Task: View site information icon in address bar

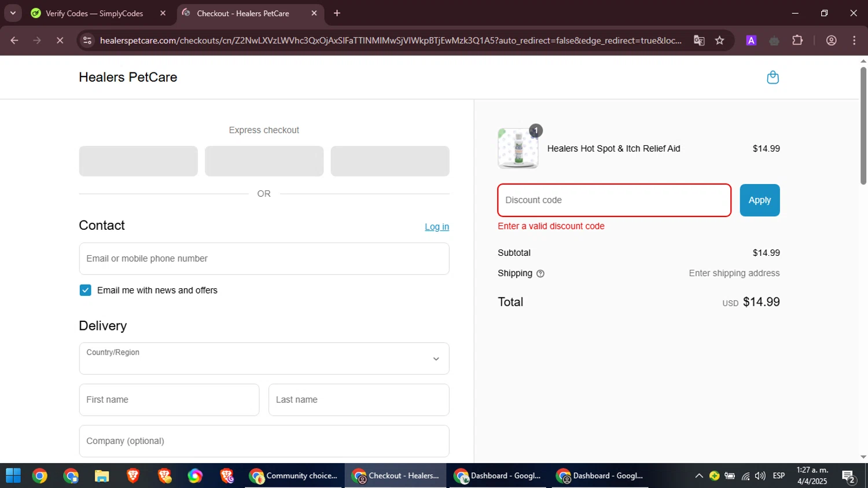Action: (87, 41)
